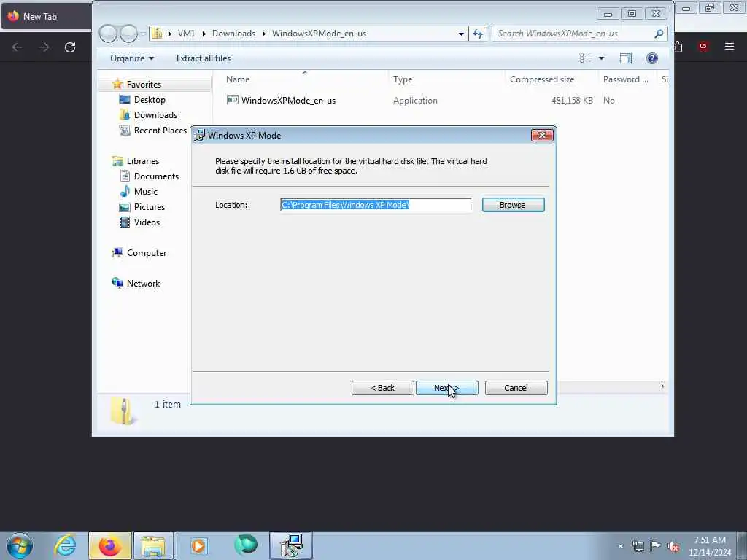747x560 pixels.
Task: Select Downloads in the address breadcrumb
Action: (233, 34)
